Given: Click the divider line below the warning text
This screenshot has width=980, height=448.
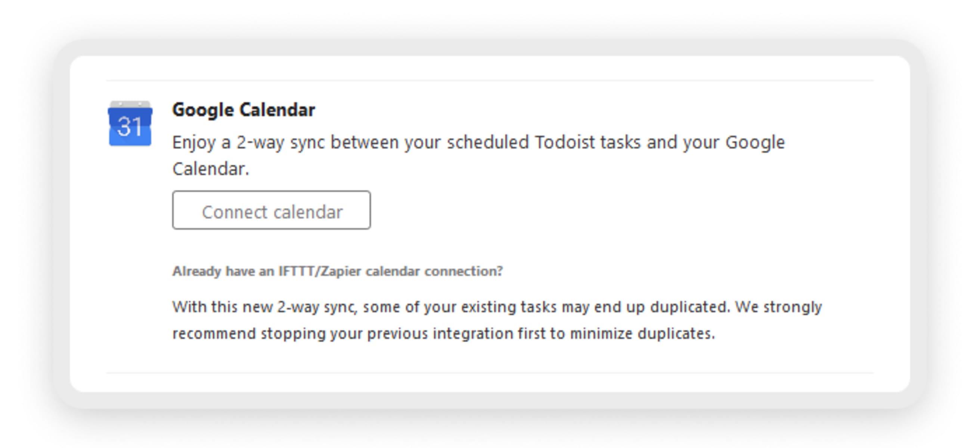Looking at the screenshot, I should [490, 373].
